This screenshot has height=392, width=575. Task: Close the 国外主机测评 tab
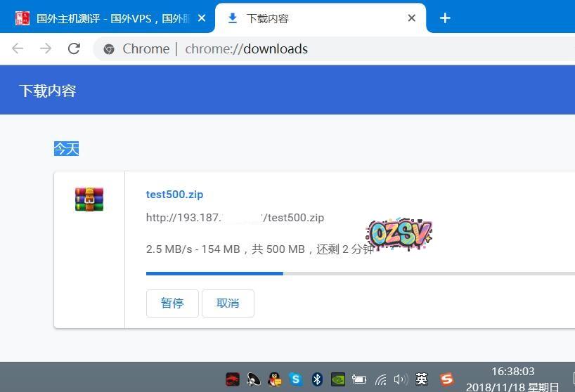click(202, 18)
